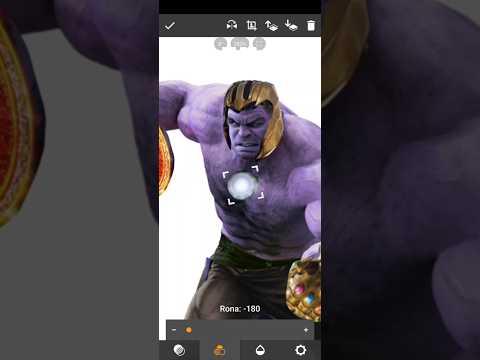Select the glowing white orb on chest
The width and height of the screenshot is (480, 360).
point(242,185)
